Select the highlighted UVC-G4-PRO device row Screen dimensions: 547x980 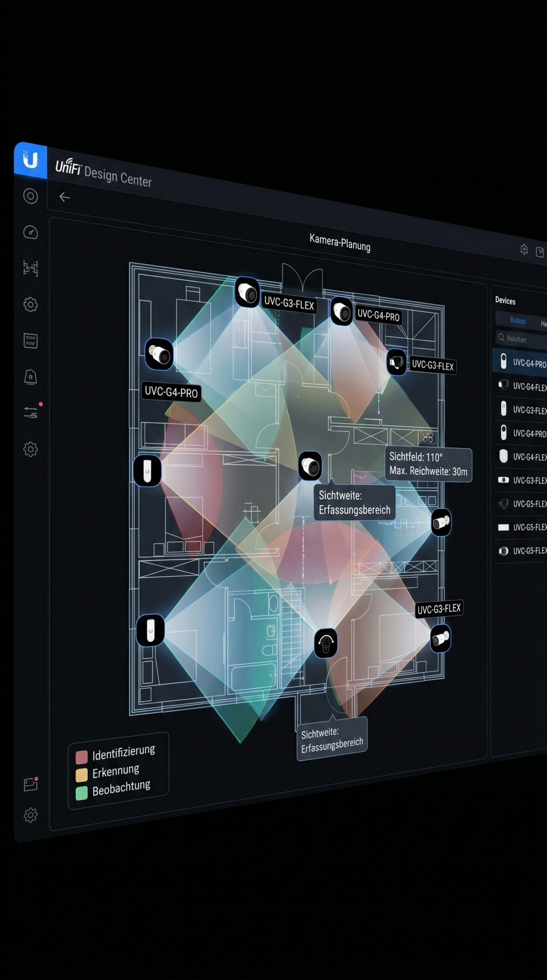[520, 362]
